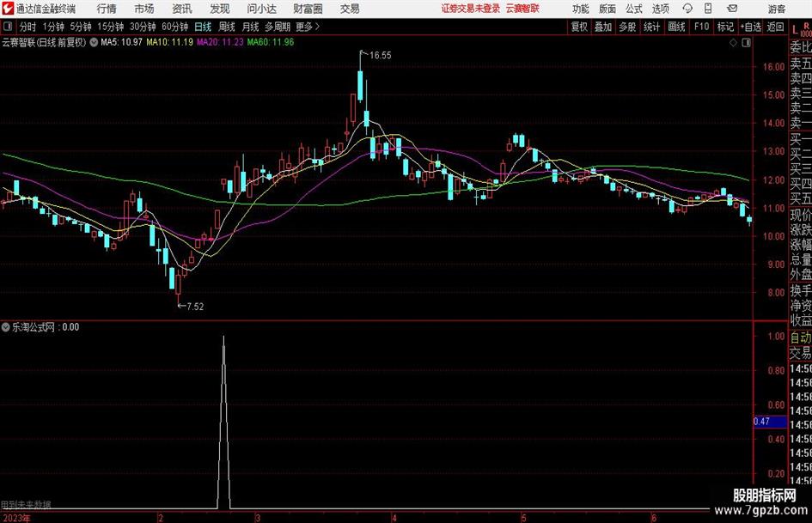Toggle the left sidebar panel icon

[x=8, y=27]
